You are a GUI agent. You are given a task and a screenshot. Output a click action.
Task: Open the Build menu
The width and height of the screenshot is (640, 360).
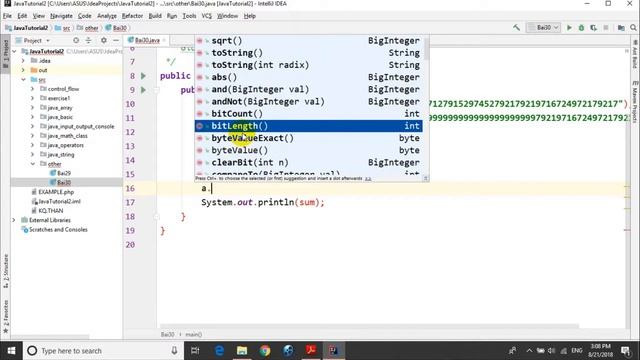tap(155, 16)
